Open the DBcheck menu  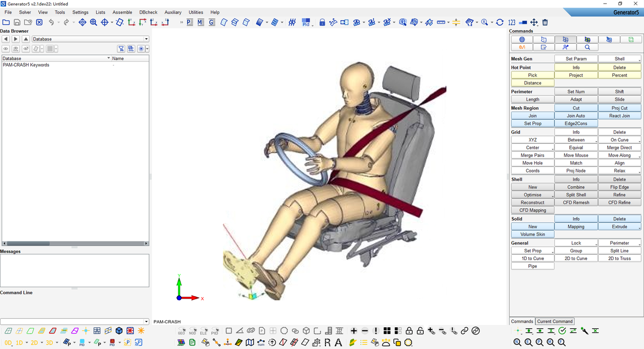(148, 12)
